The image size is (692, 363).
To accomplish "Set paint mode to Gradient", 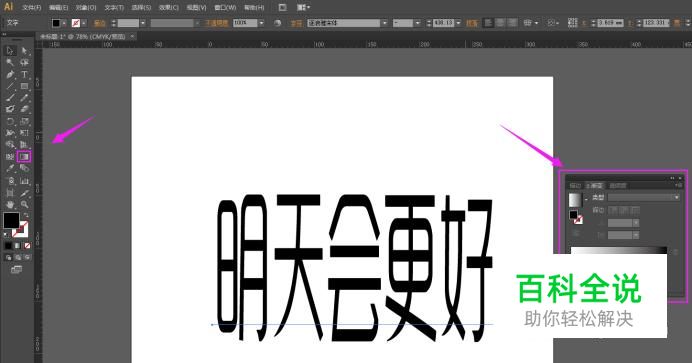I will (x=18, y=245).
